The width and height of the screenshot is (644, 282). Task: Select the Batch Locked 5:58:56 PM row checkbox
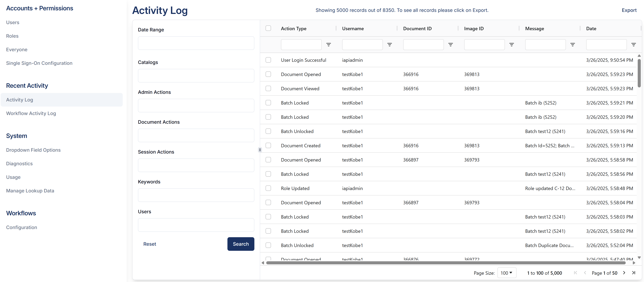(268, 174)
